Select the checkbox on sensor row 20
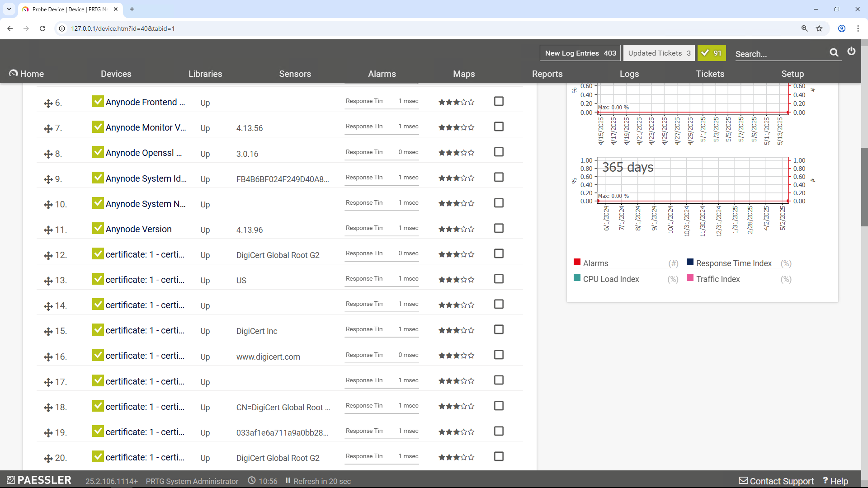 point(499,456)
